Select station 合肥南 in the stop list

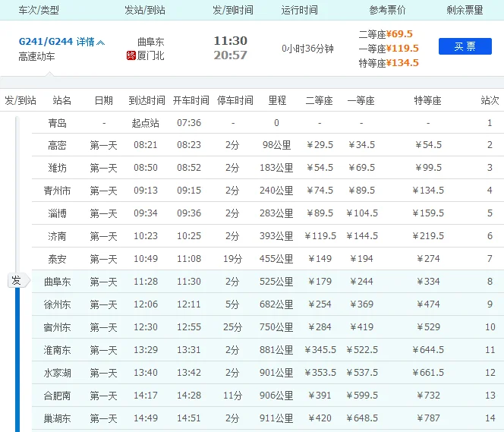point(57,396)
